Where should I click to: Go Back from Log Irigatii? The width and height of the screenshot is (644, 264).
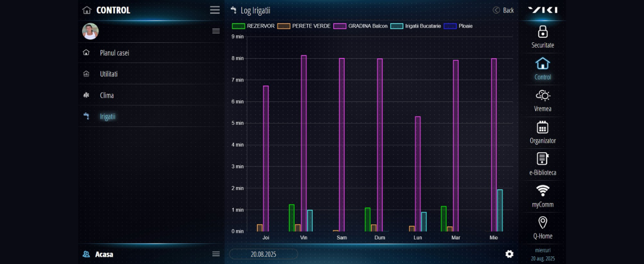503,10
